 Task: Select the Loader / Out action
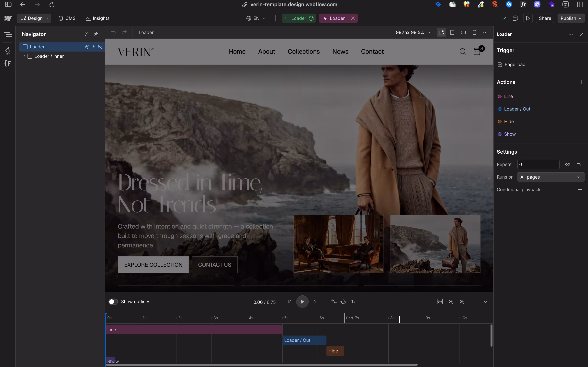point(517,109)
